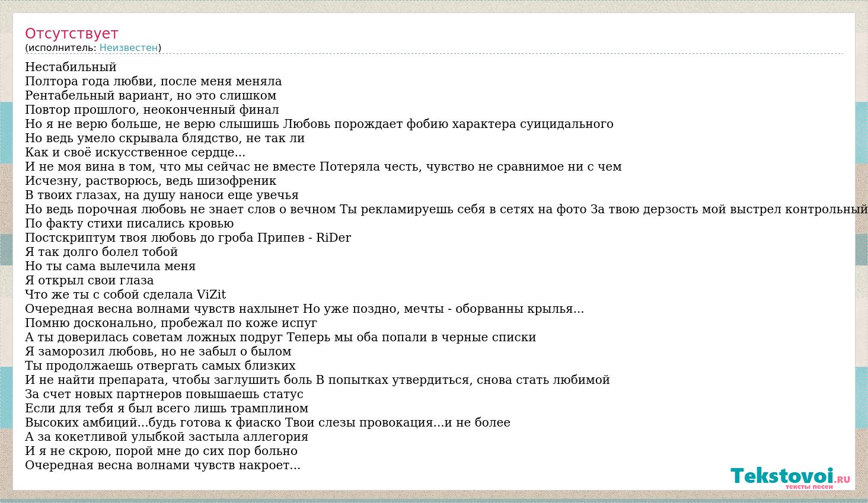Screen dimensions: 868x503
Task: Click line Но ведь порочная любовь не знает
Action: pyautogui.click(x=446, y=209)
